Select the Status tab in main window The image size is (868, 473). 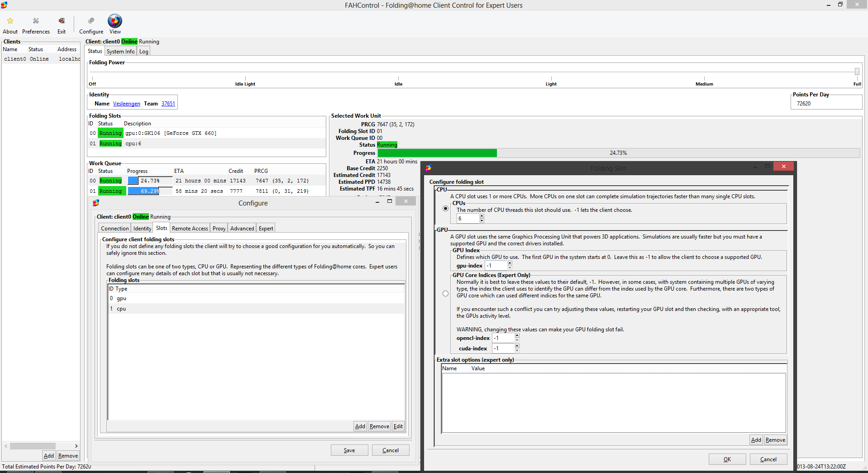click(95, 51)
